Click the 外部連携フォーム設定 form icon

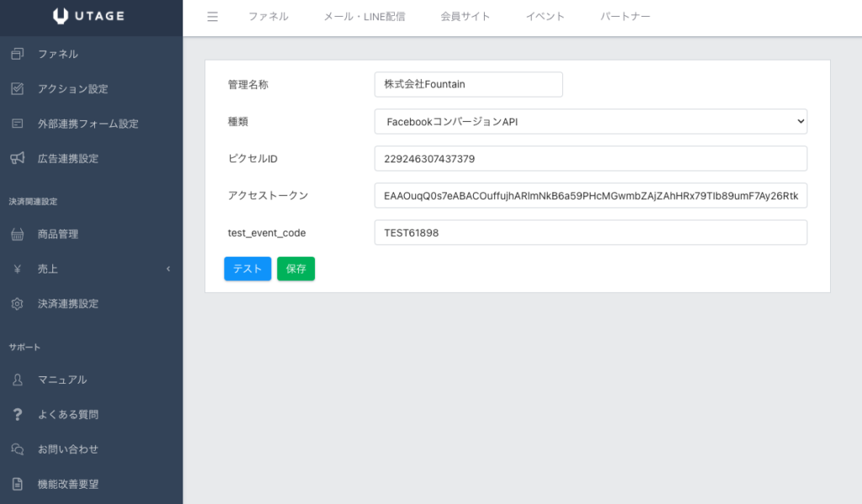coord(17,124)
